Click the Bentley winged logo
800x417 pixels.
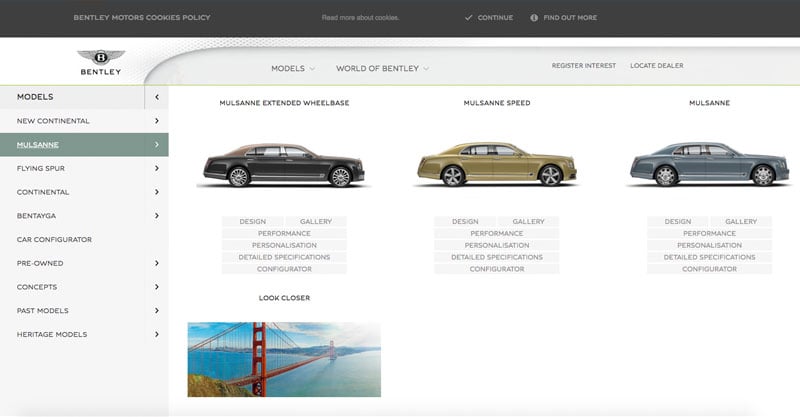click(x=101, y=62)
